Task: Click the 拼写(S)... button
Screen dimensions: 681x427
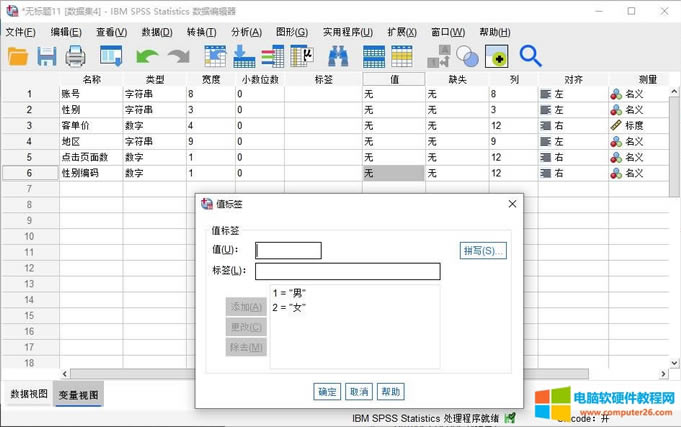Action: tap(483, 250)
